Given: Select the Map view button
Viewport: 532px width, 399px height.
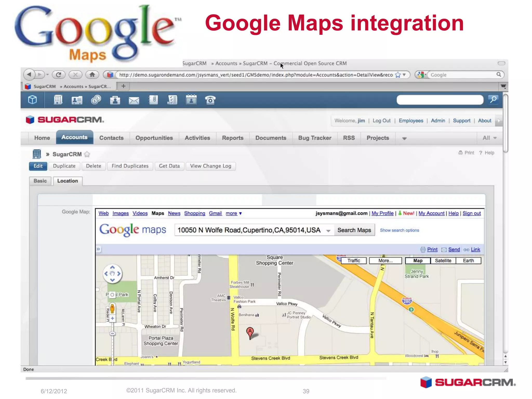Looking at the screenshot, I should pyautogui.click(x=418, y=261).
